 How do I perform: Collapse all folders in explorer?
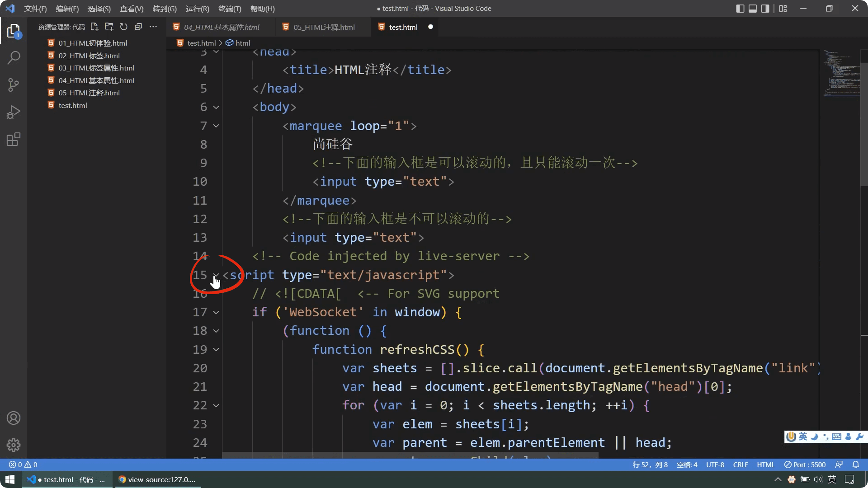click(x=138, y=27)
